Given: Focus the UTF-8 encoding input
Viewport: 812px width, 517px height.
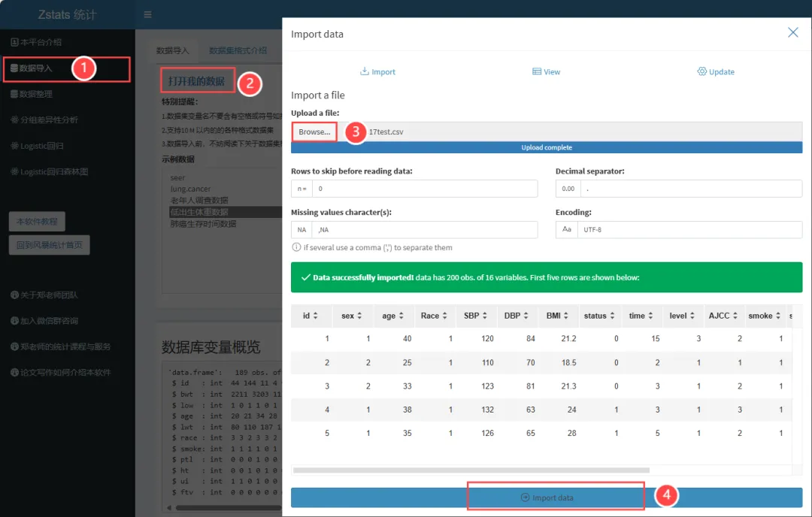Looking at the screenshot, I should click(689, 229).
